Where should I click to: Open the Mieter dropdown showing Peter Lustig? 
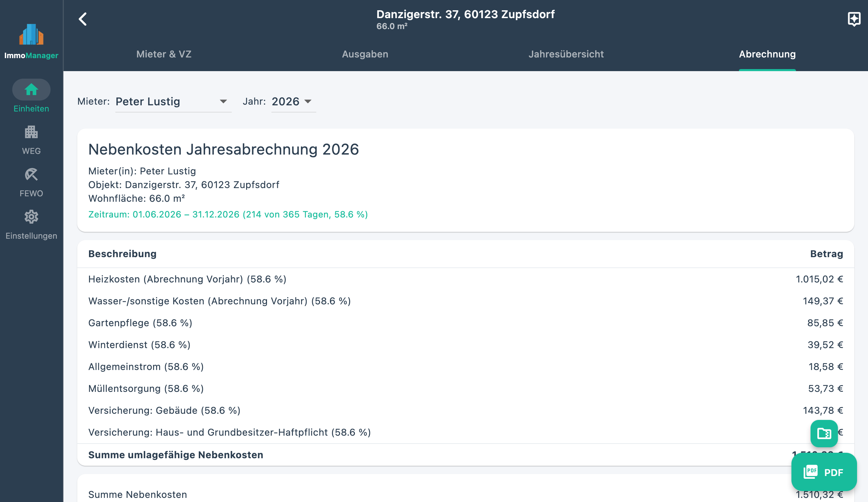[x=173, y=102]
